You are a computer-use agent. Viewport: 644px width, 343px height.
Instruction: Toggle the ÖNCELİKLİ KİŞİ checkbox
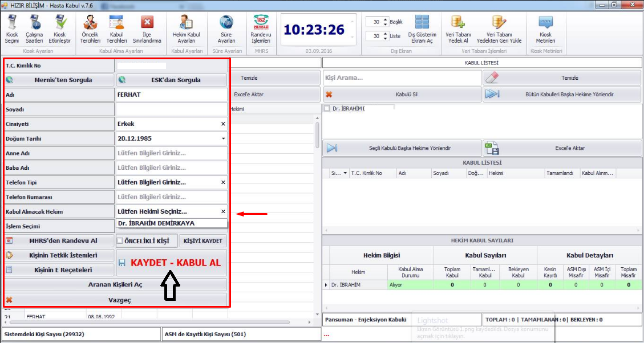click(x=120, y=241)
